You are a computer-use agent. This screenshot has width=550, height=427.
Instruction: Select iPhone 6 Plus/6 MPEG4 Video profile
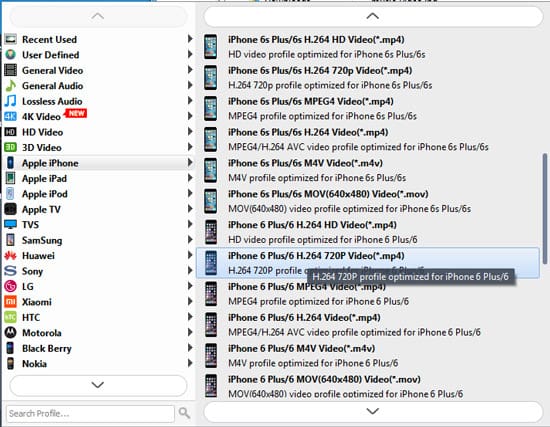coord(368,294)
